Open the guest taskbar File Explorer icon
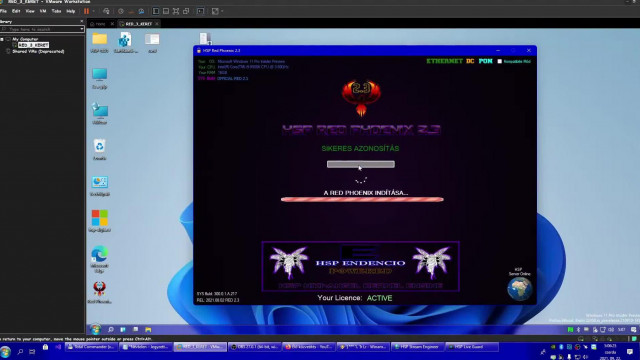 [148, 329]
